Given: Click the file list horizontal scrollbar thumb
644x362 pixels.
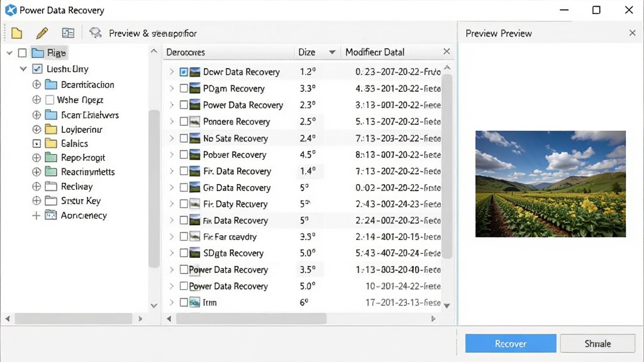Looking at the screenshot, I should click(252, 319).
